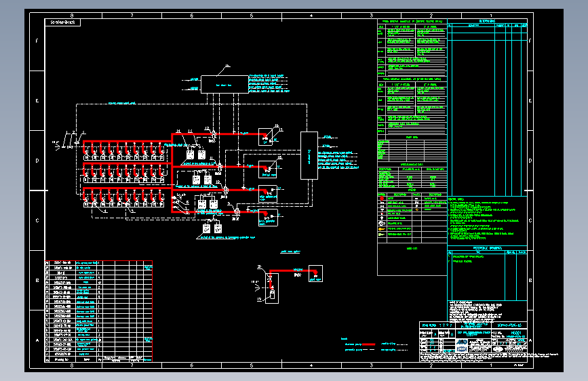Click the inlet arrow left of the cylinder bank
The height and width of the screenshot is (381, 588).
tap(58, 147)
